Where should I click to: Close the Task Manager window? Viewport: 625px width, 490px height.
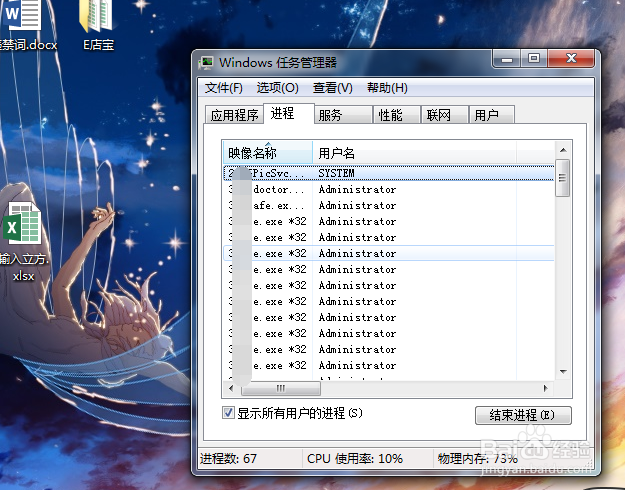point(572,59)
